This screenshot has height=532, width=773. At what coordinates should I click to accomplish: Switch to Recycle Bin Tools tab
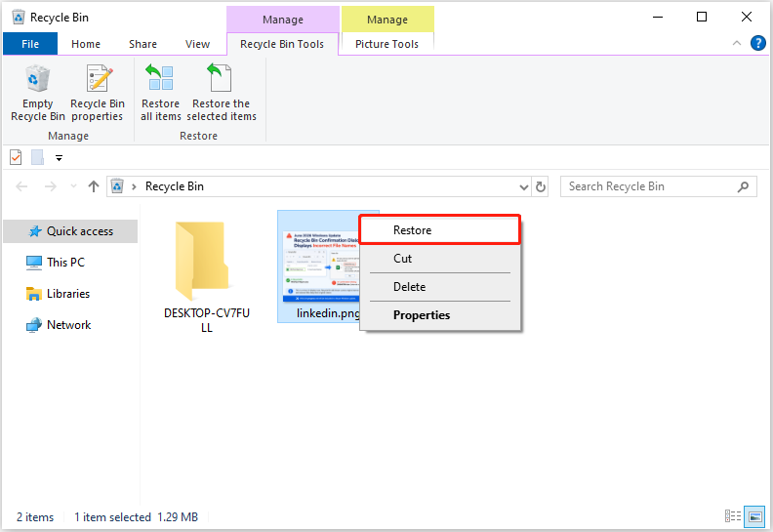click(x=282, y=44)
